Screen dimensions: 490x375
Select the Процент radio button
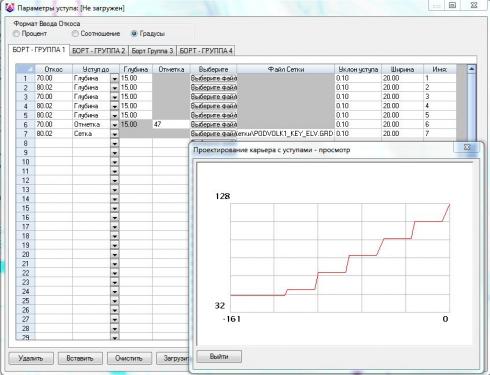tap(16, 34)
